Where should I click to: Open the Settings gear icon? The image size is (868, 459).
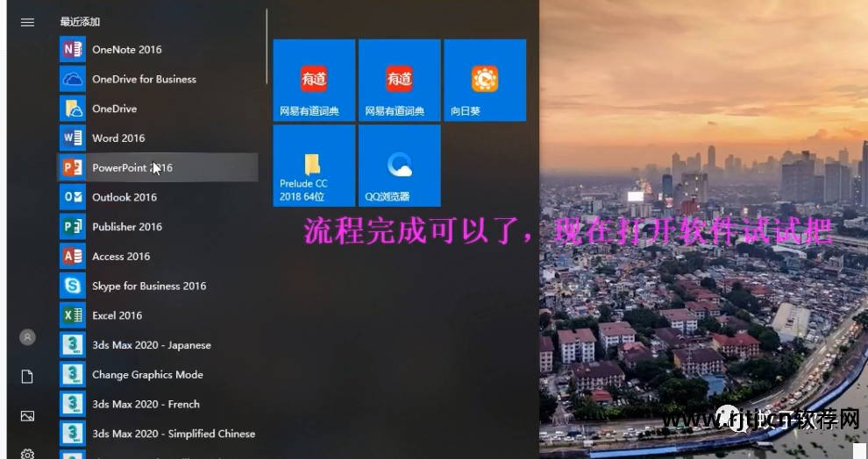tap(27, 454)
